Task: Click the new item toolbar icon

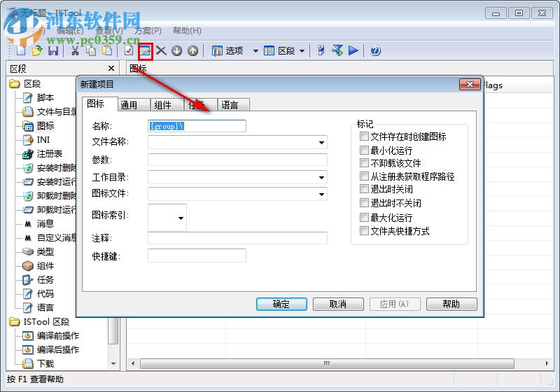Action: tap(146, 51)
